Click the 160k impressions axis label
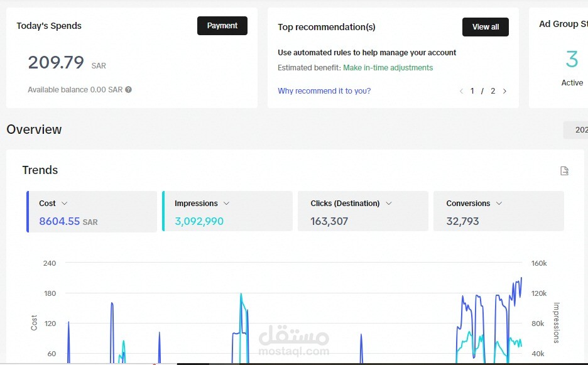588x365 pixels. tap(539, 263)
